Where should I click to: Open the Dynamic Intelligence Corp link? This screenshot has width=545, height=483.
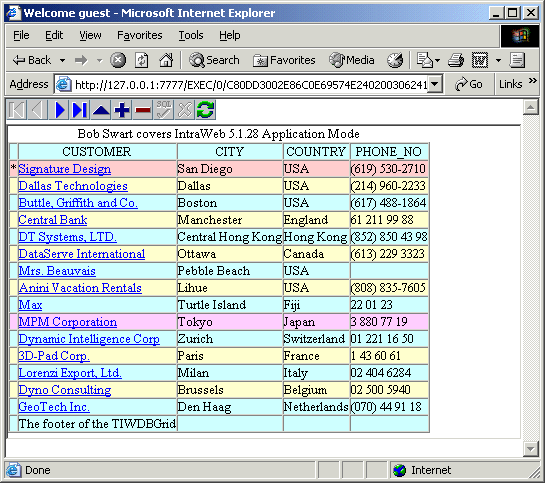click(x=89, y=339)
